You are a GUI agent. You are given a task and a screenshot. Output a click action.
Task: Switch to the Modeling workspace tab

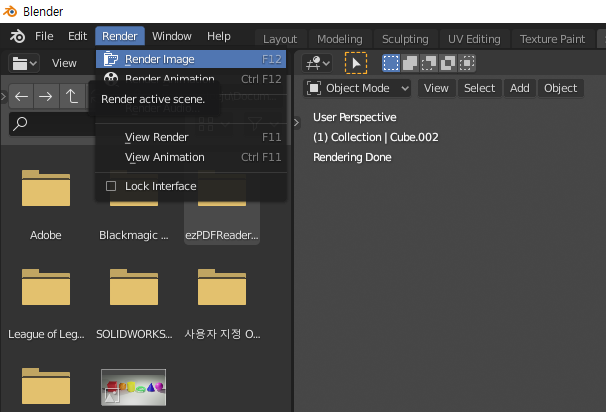[x=340, y=39]
